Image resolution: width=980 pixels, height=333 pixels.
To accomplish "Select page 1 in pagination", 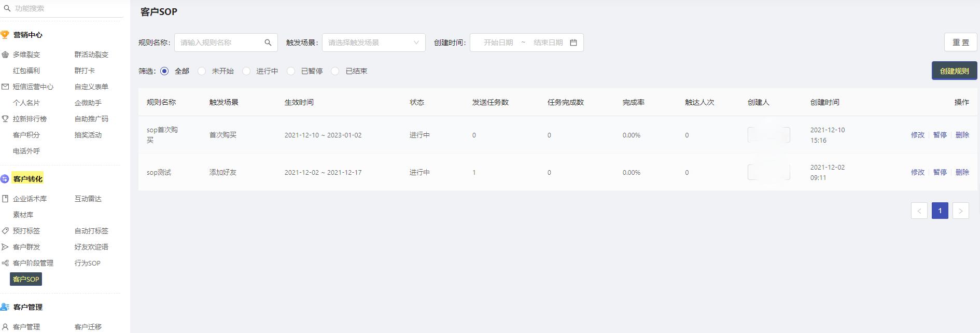I will (940, 211).
